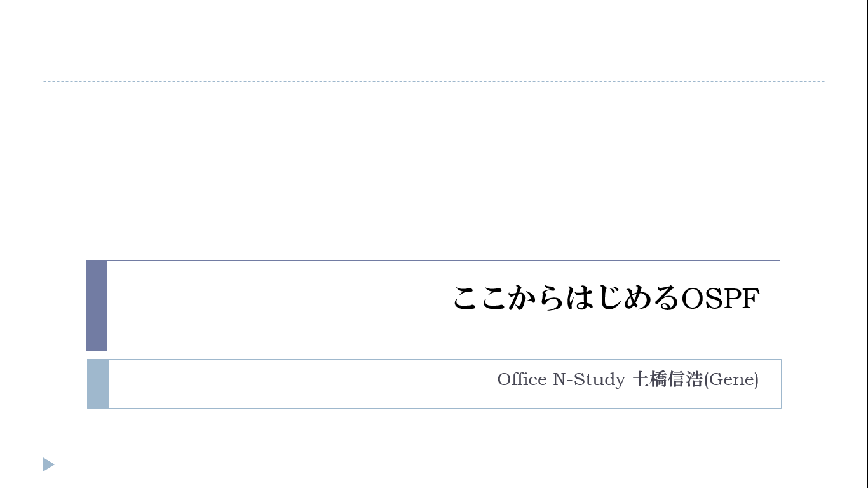Click the N-Study text in the subtitle
Viewport: 868px width, 488px height.
(x=589, y=380)
